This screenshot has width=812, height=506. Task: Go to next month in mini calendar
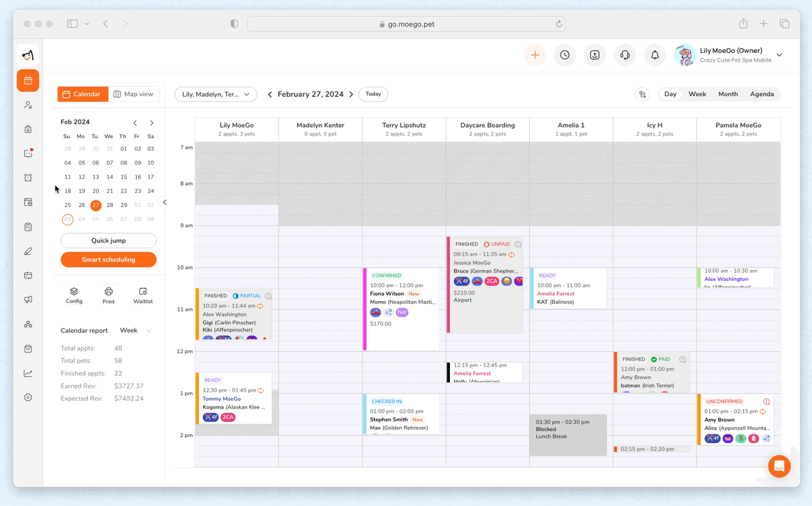[x=152, y=123]
